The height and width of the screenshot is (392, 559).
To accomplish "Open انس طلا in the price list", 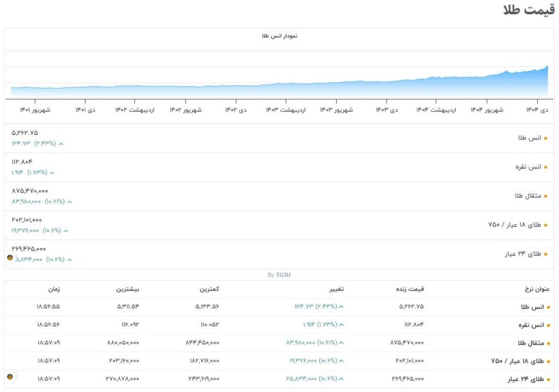I will pyautogui.click(x=530, y=138).
